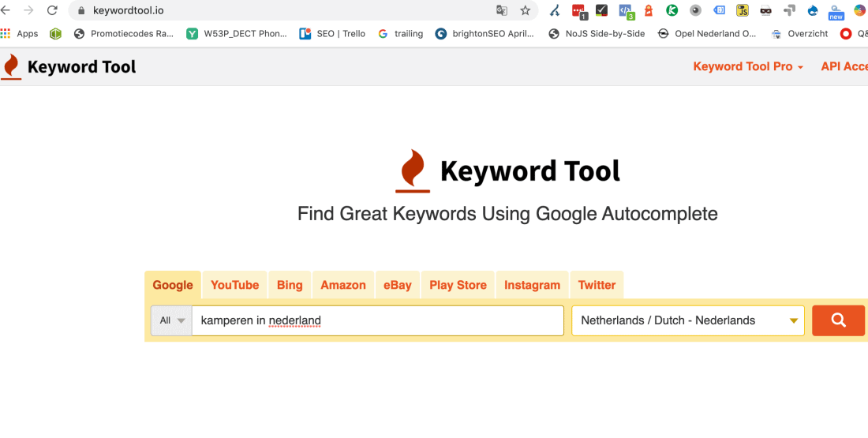Click the extension icon labeled new

[x=836, y=12]
